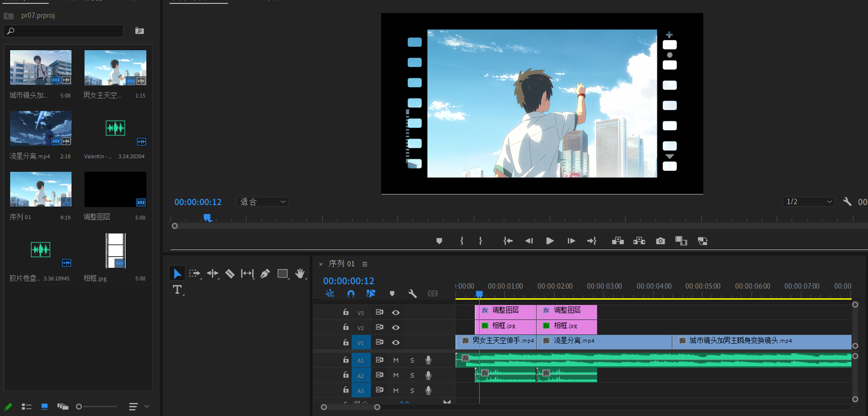This screenshot has height=416, width=868.
Task: Select the Rectangle tool
Action: point(283,274)
